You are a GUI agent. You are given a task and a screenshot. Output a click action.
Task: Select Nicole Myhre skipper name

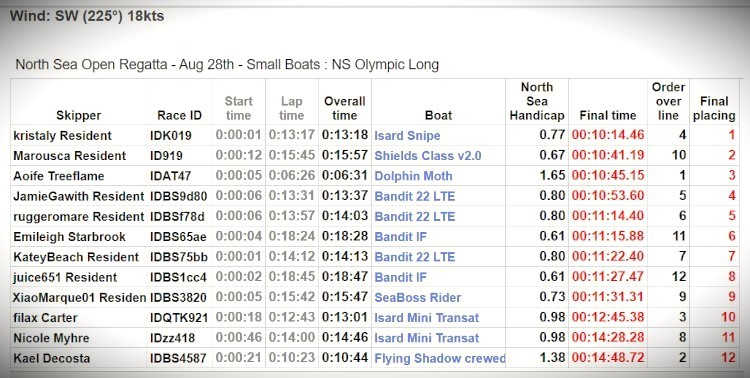pos(51,338)
